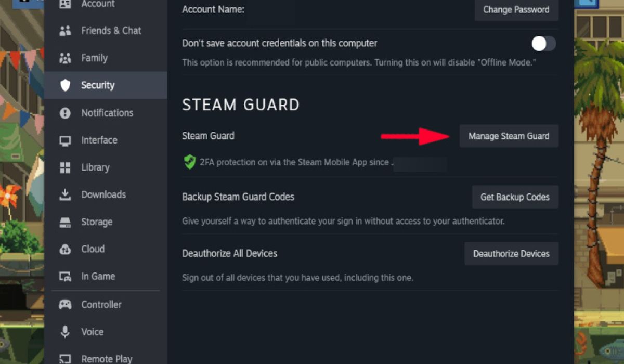
Task: Open Cloud settings via the cloud icon
Action: click(x=66, y=249)
